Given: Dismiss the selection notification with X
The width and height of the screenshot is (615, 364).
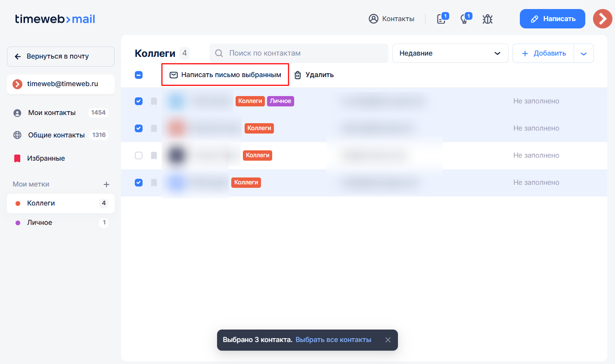Looking at the screenshot, I should click(388, 340).
